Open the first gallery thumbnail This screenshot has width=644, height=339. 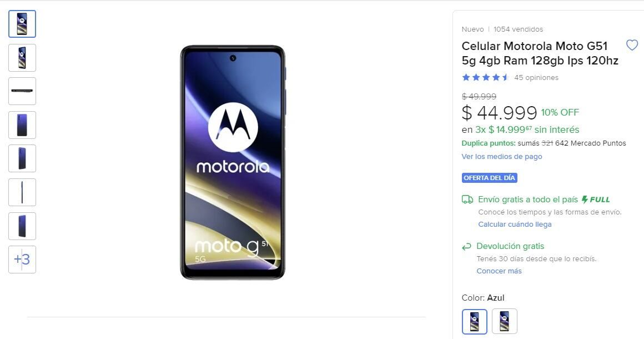click(x=22, y=24)
